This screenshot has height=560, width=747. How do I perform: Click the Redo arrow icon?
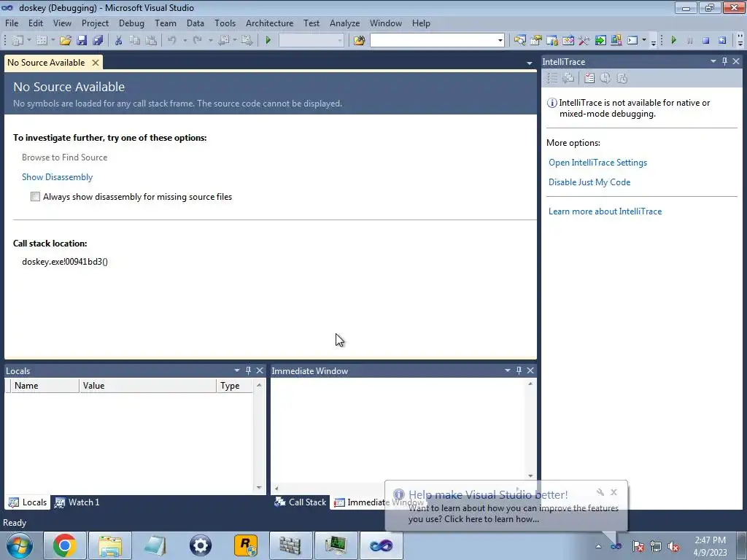[198, 41]
